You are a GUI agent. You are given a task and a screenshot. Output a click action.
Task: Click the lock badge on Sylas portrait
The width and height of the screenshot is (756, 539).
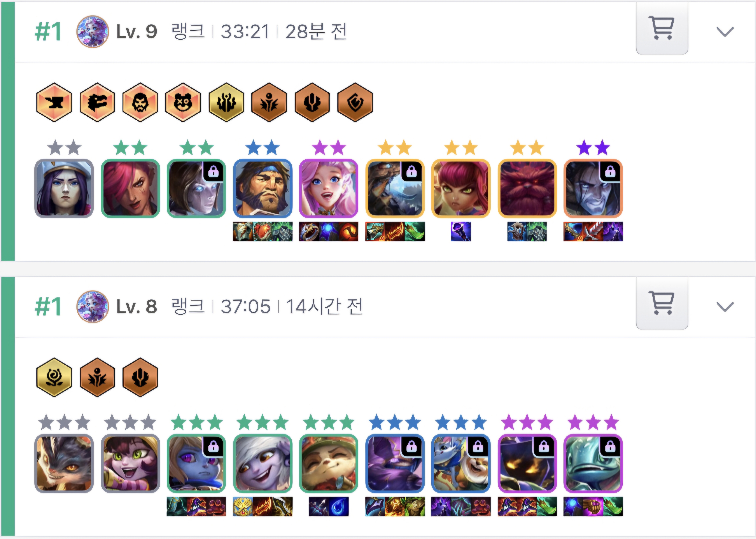point(610,171)
